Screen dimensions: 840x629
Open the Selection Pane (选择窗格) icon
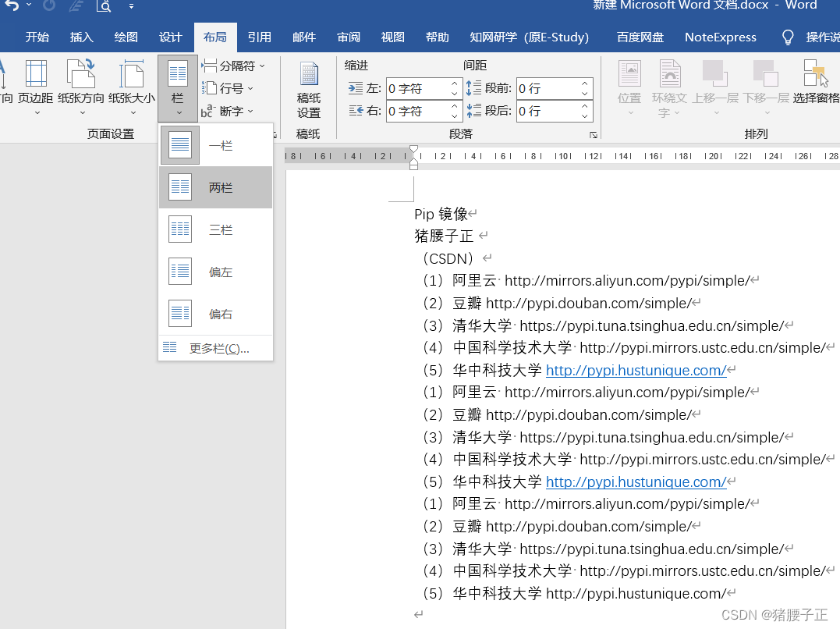click(x=816, y=73)
